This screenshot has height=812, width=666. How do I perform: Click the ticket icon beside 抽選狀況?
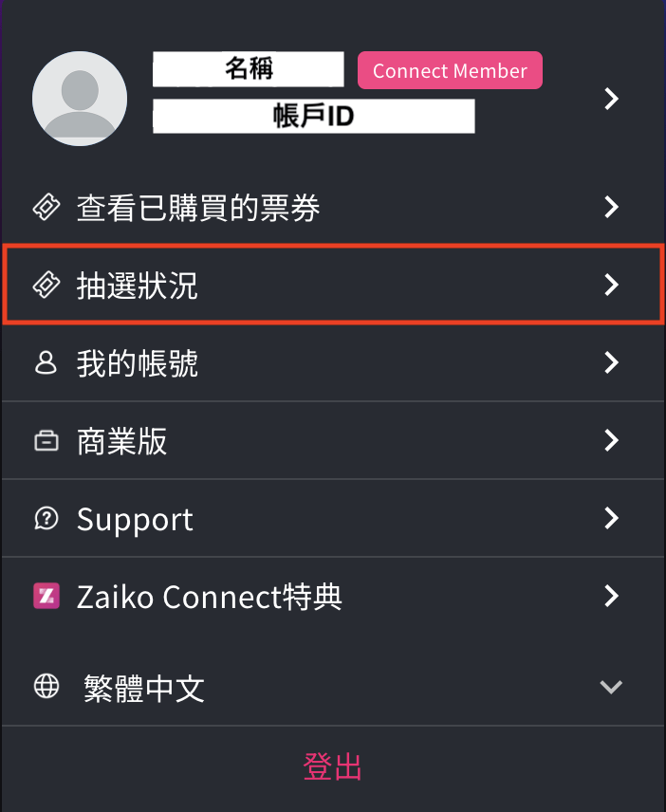(x=46, y=285)
